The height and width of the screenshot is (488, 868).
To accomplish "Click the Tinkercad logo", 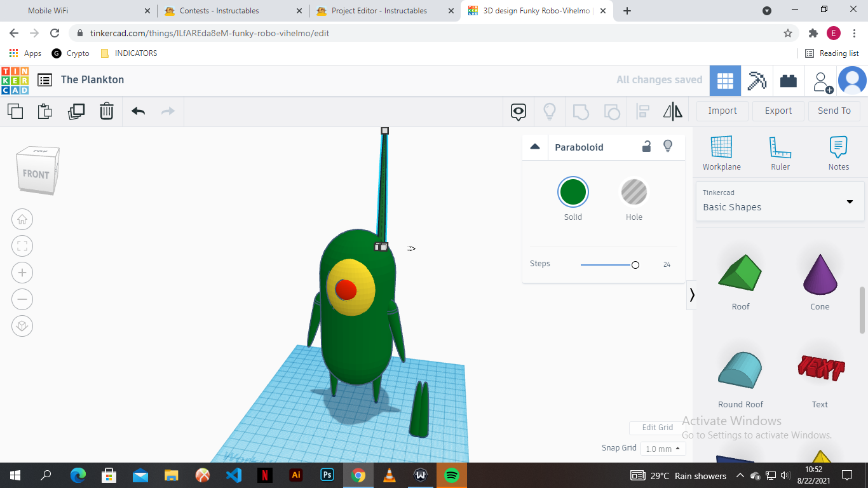I will [x=15, y=81].
